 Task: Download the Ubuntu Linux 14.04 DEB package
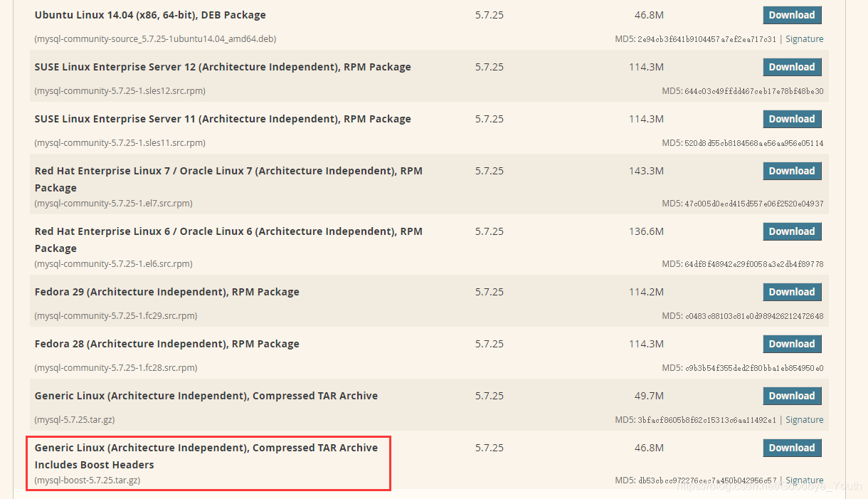[792, 15]
